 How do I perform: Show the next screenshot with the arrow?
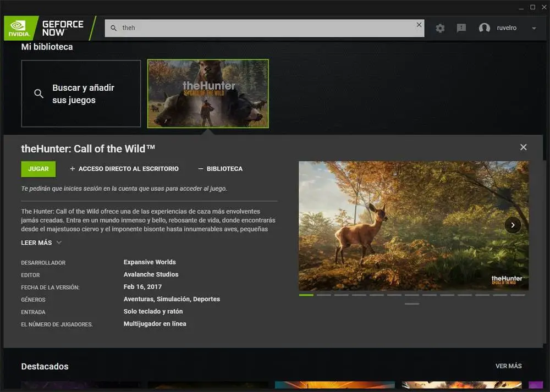click(x=513, y=225)
